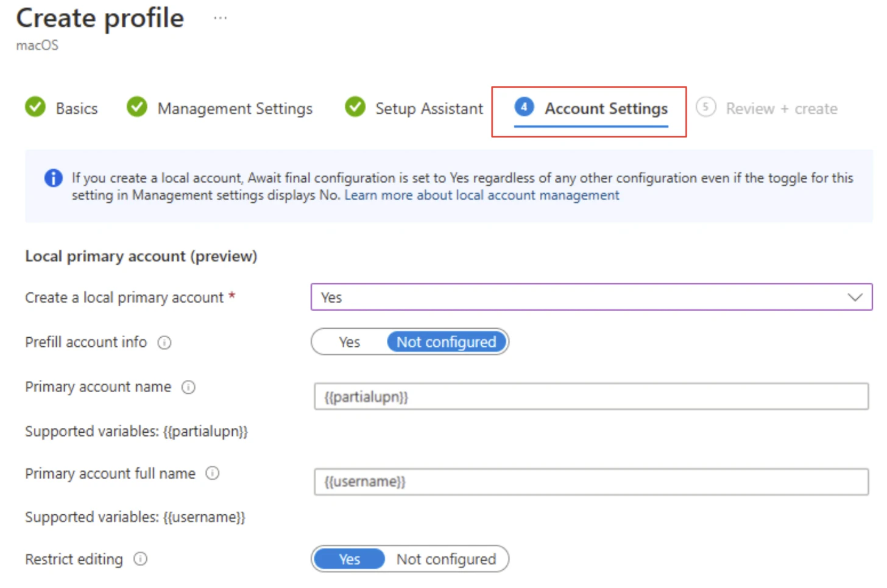Set Prefill account info to Yes
Viewport: 887px width, 588px height.
pos(350,342)
